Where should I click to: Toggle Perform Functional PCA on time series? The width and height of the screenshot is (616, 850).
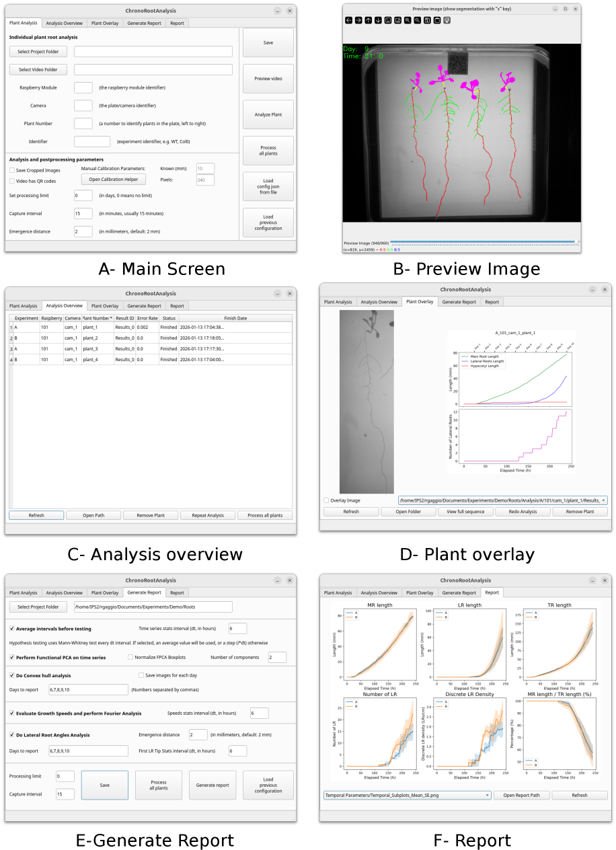(12, 657)
